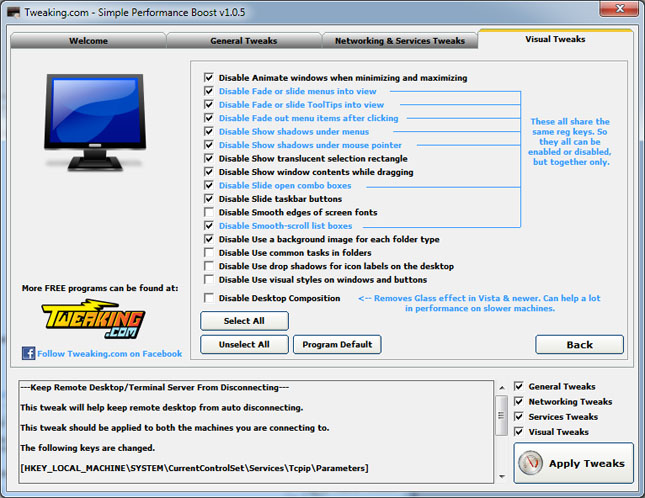Viewport: 645px width, 498px height.
Task: Check the Disable Desktop Composition box
Action: point(208,298)
